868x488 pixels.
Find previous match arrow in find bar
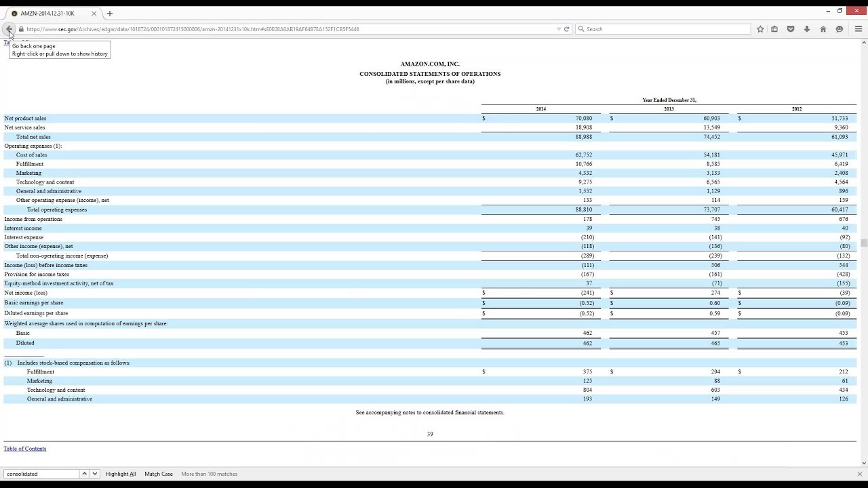tap(85, 474)
